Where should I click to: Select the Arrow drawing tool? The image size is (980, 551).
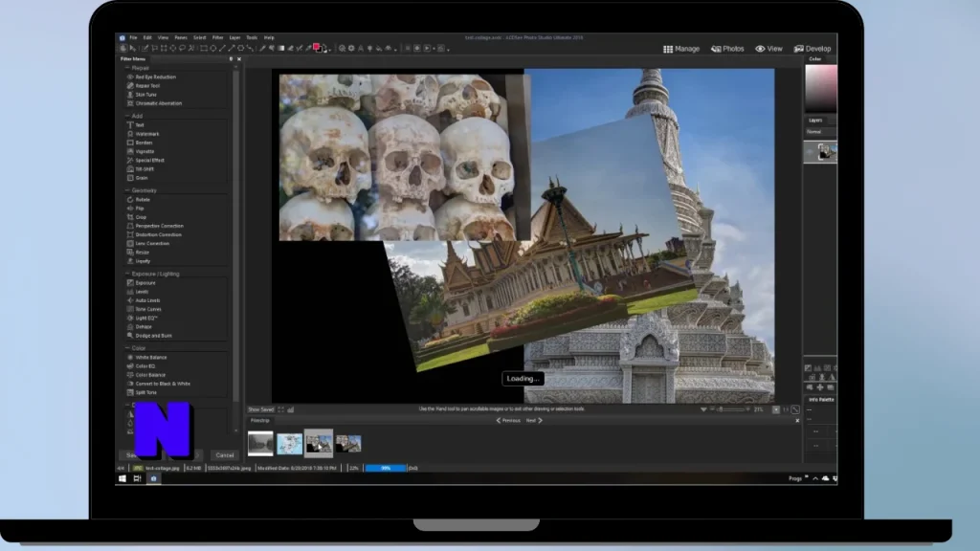click(x=232, y=48)
